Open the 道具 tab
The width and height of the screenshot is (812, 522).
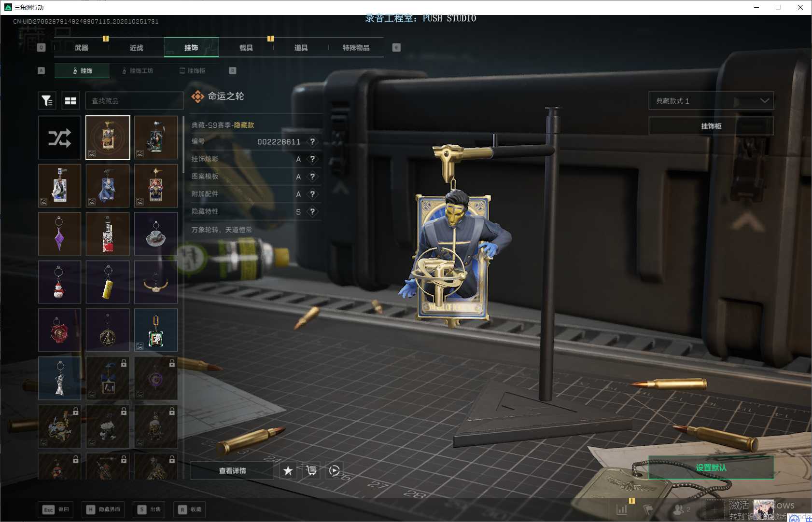pyautogui.click(x=301, y=48)
